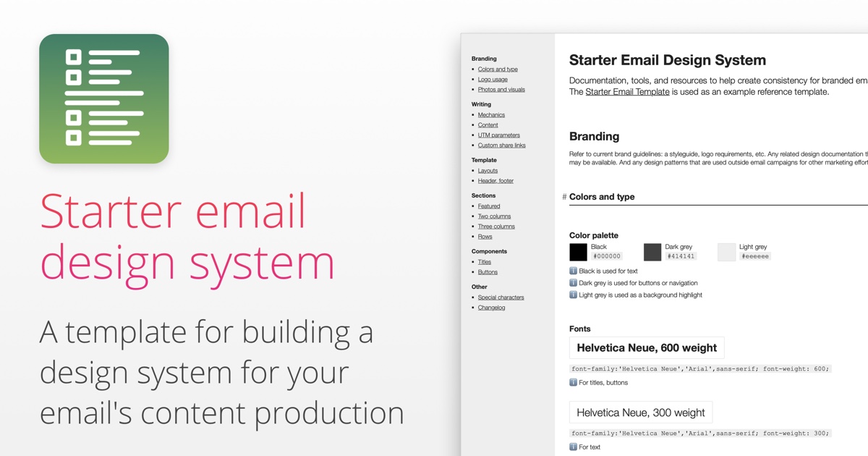The image size is (868, 456).
Task: Select the Black color swatch
Action: [578, 251]
